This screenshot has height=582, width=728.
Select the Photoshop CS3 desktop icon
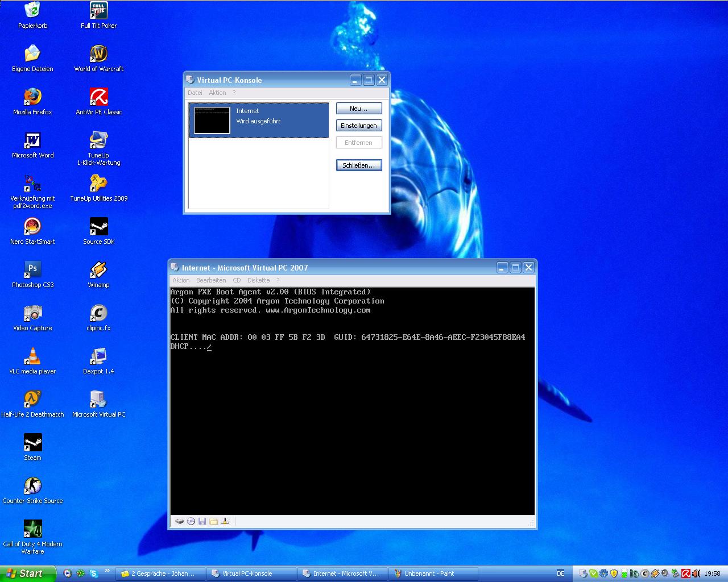coord(32,275)
